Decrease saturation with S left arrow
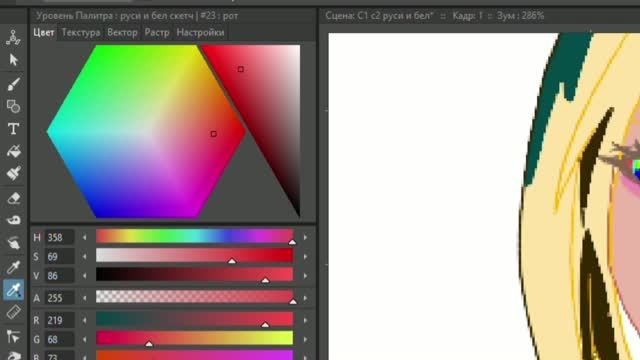This screenshot has width=640, height=360. click(84, 256)
